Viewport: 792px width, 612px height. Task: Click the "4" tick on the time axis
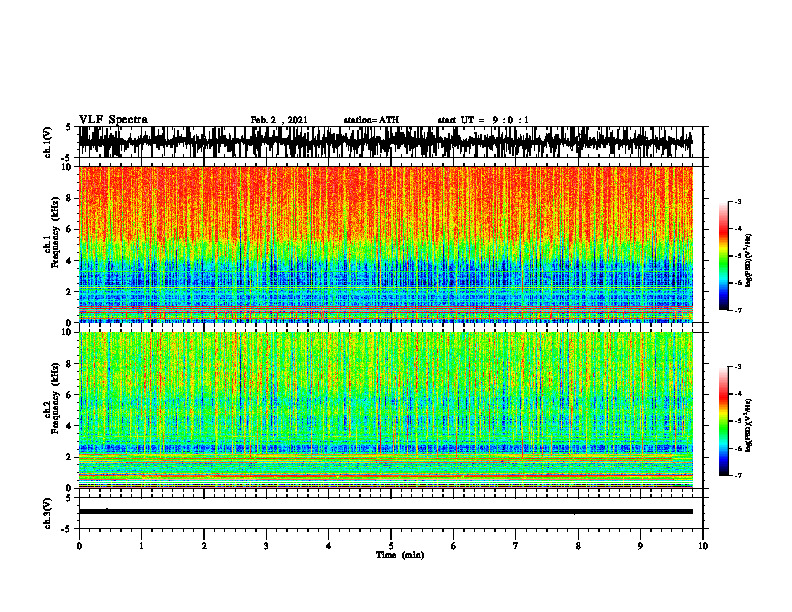pos(329,546)
